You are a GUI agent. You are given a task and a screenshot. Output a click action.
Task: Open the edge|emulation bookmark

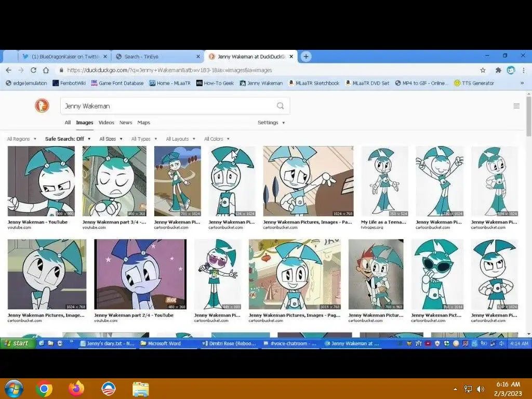tap(26, 83)
